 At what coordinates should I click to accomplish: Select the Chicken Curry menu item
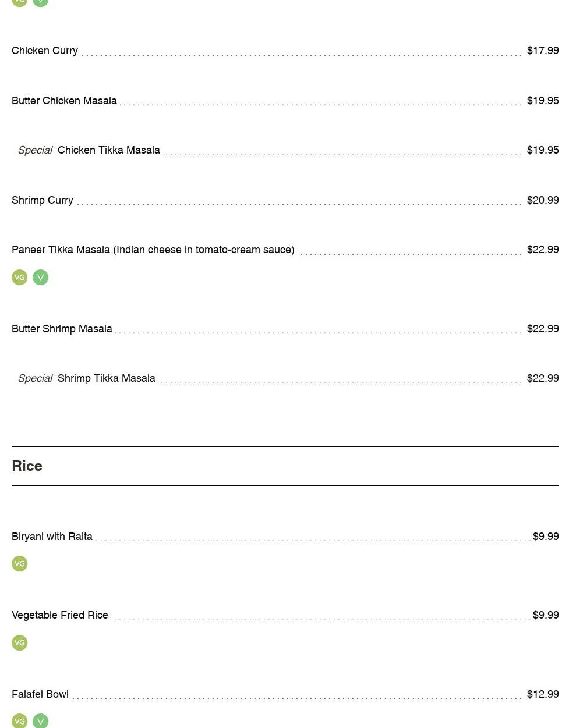coord(45,51)
